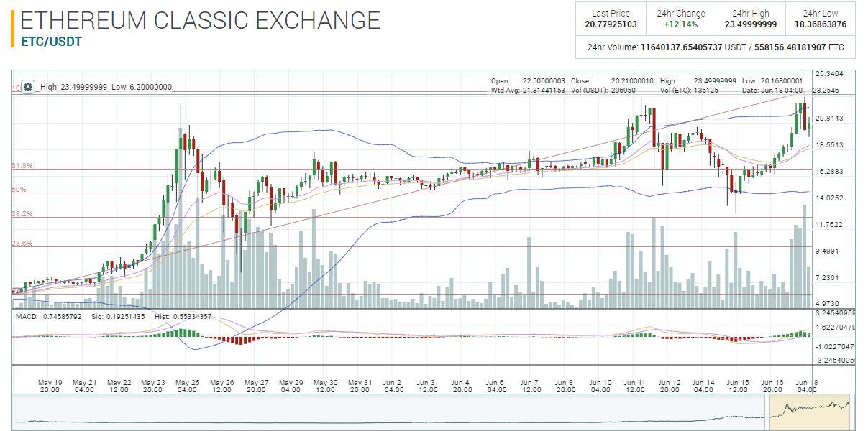This screenshot has width=868, height=431.
Task: Click the May 19 20:00 time axis label
Action: [50, 386]
